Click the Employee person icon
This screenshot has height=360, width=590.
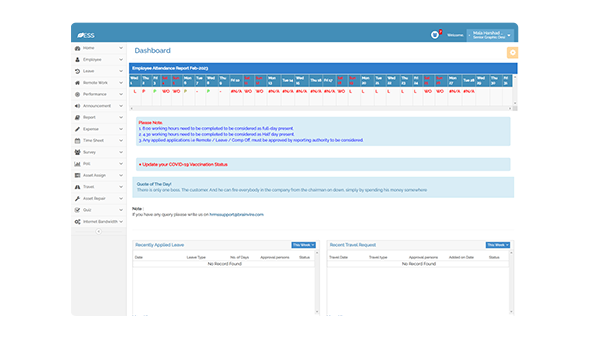click(x=77, y=59)
